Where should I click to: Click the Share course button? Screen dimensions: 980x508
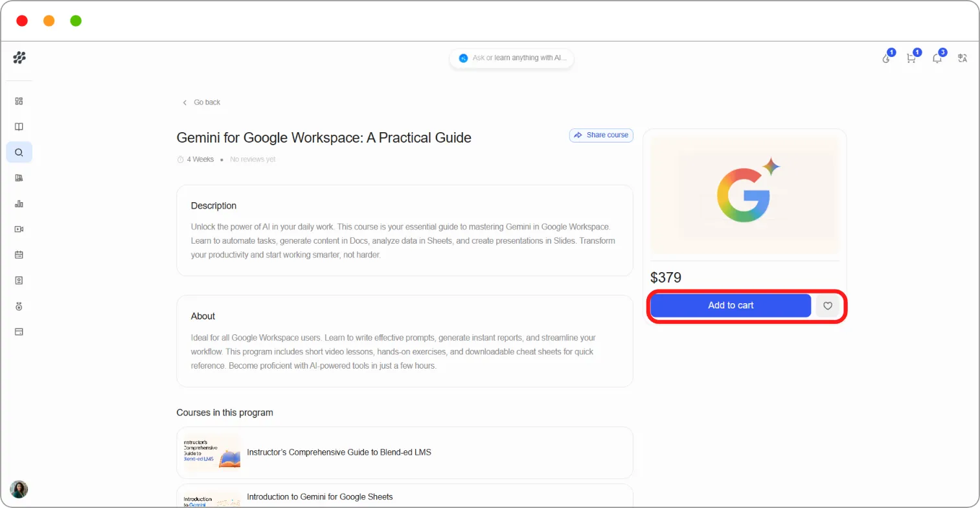pyautogui.click(x=601, y=135)
